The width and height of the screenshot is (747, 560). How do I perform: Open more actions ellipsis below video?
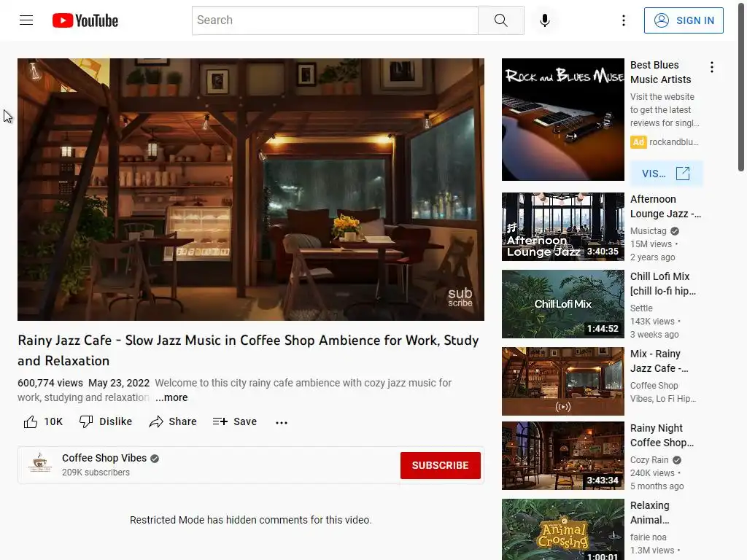pos(282,422)
